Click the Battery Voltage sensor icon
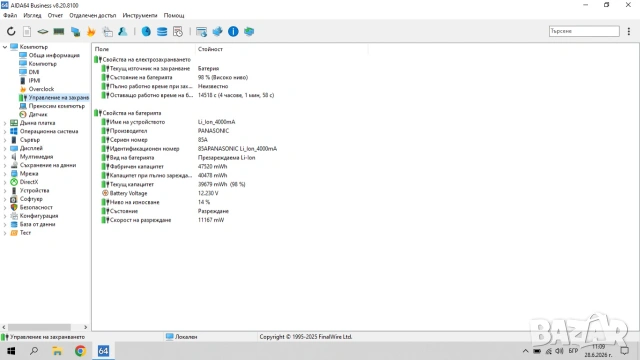Image resolution: width=640 pixels, height=360 pixels. (105, 193)
